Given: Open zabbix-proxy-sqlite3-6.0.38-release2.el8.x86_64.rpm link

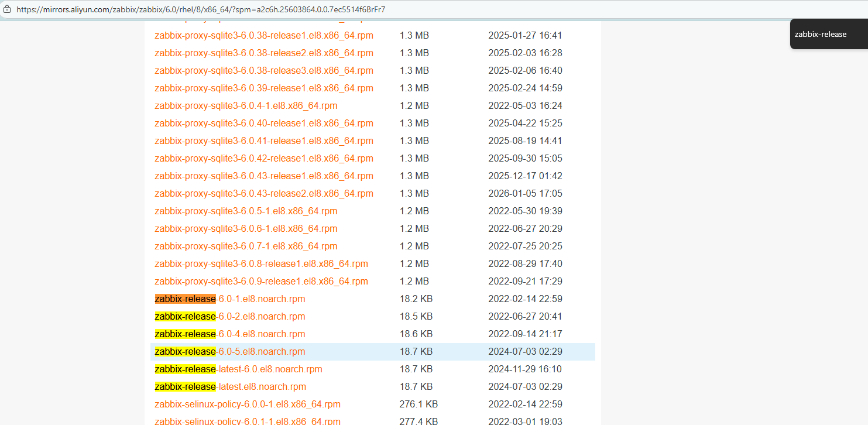Looking at the screenshot, I should [x=264, y=53].
